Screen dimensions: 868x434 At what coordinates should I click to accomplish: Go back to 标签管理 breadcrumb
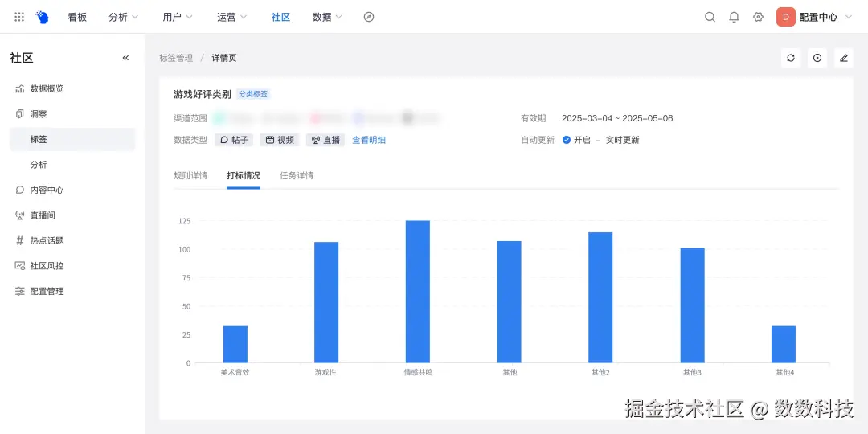176,58
